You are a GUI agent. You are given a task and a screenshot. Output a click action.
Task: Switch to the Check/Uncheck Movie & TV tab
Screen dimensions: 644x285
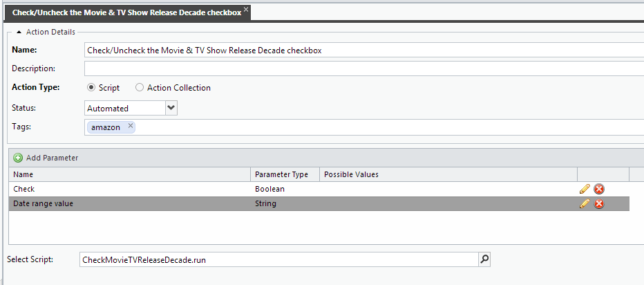coord(126,12)
